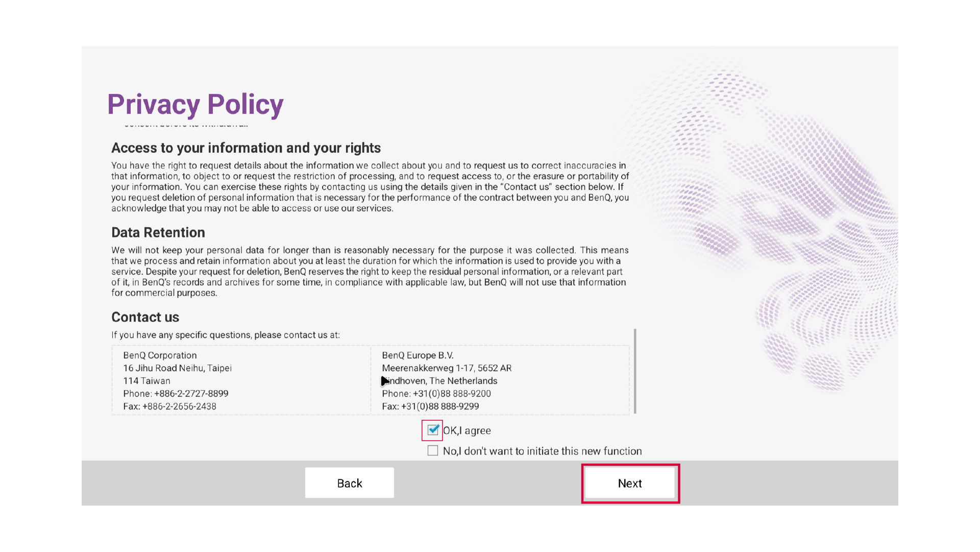This screenshot has width=980, height=552.
Task: Tick the "No,I don't want to initiate" checkbox
Action: (x=433, y=450)
